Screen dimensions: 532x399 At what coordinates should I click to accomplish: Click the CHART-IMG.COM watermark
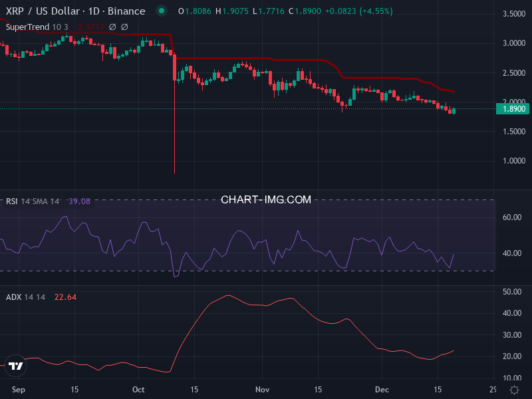coord(266,199)
